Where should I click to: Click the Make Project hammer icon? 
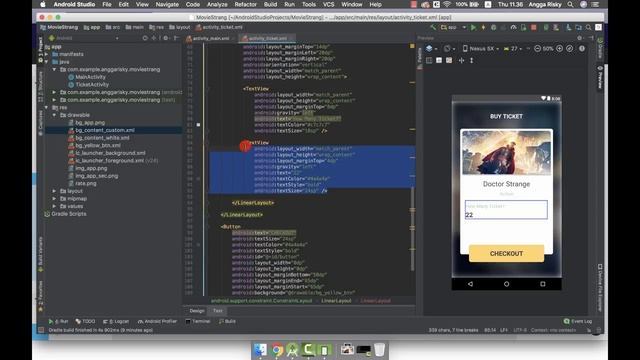coord(433,27)
